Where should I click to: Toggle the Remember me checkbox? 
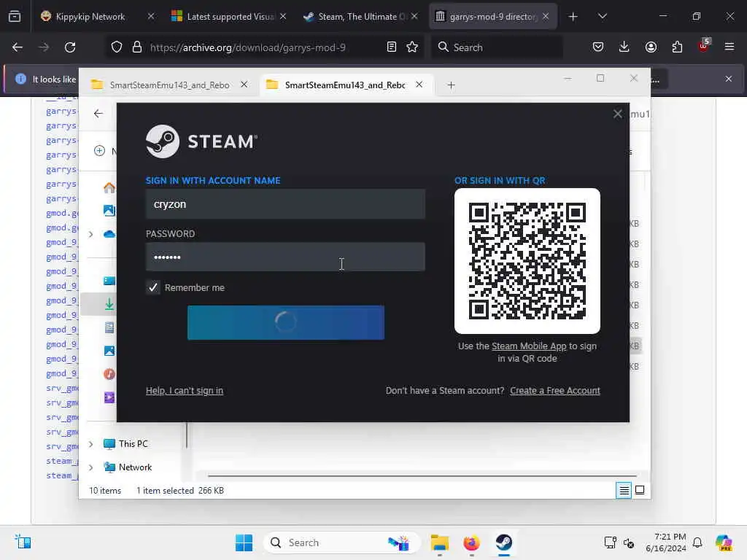coord(153,287)
